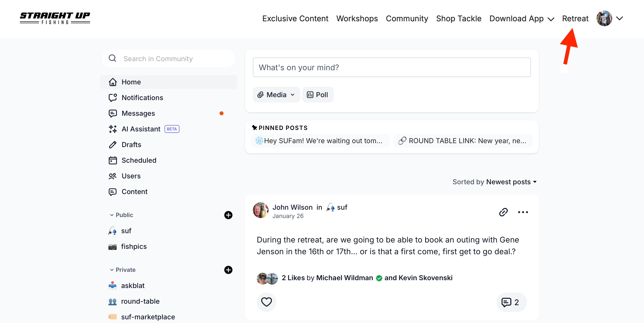Copy post link via the chain icon

pyautogui.click(x=503, y=212)
